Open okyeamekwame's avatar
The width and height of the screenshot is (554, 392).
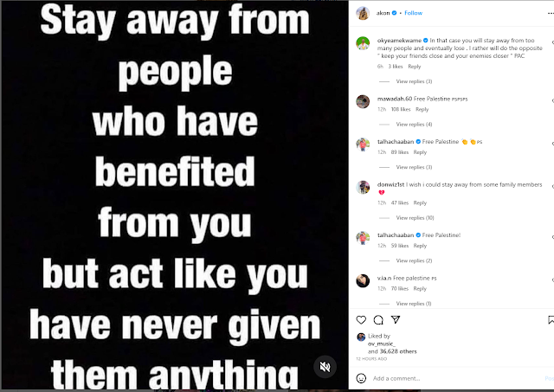click(363, 43)
